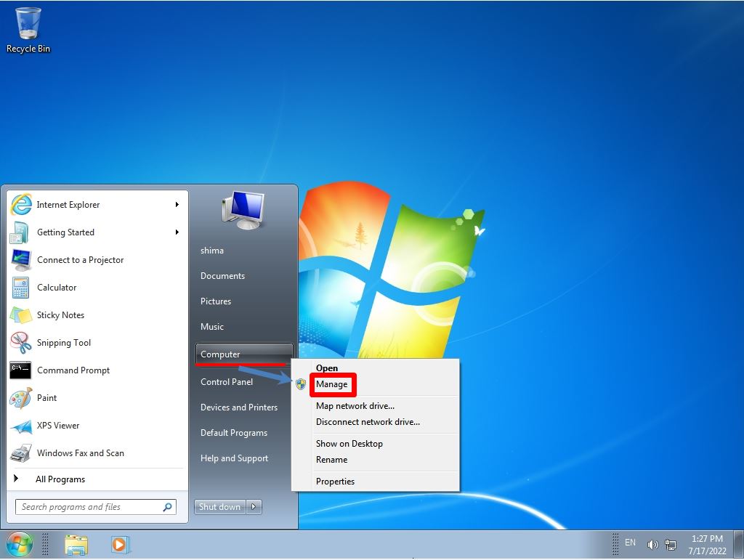The width and height of the screenshot is (744, 560).
Task: Select Computer in the Start menu
Action: point(244,354)
